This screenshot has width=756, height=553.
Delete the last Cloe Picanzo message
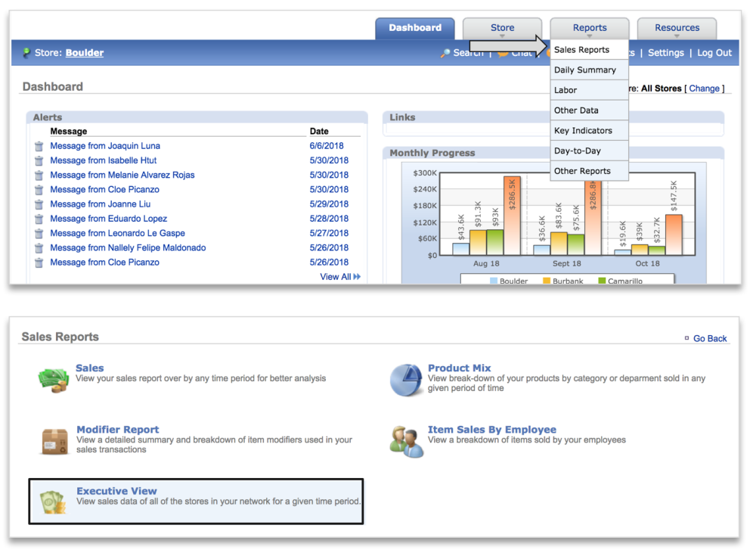point(39,262)
